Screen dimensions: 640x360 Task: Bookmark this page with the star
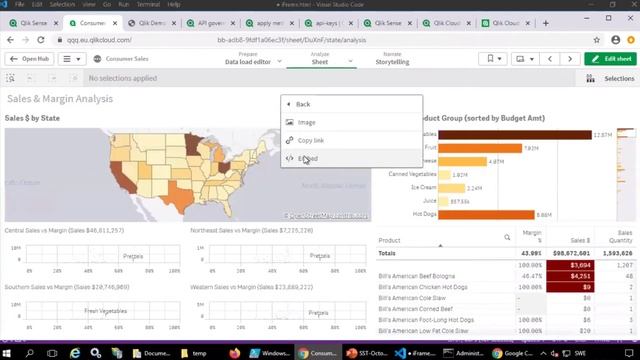click(x=597, y=40)
